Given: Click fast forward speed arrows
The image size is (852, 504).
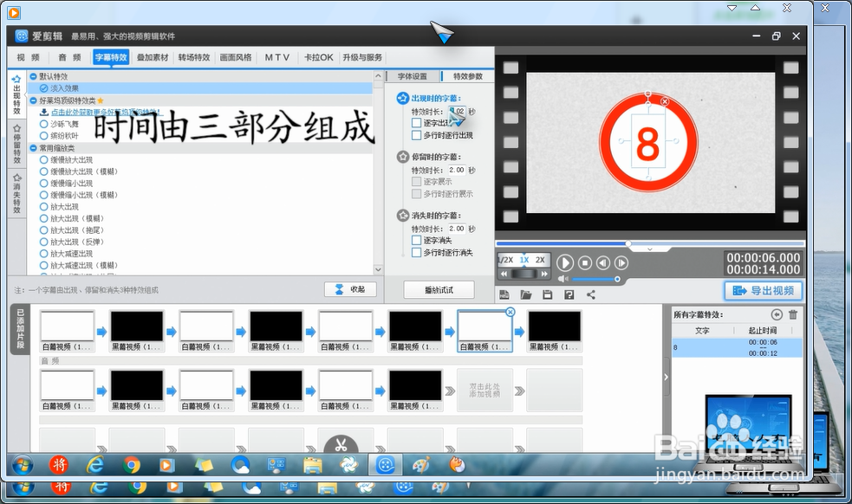Looking at the screenshot, I should point(544,275).
